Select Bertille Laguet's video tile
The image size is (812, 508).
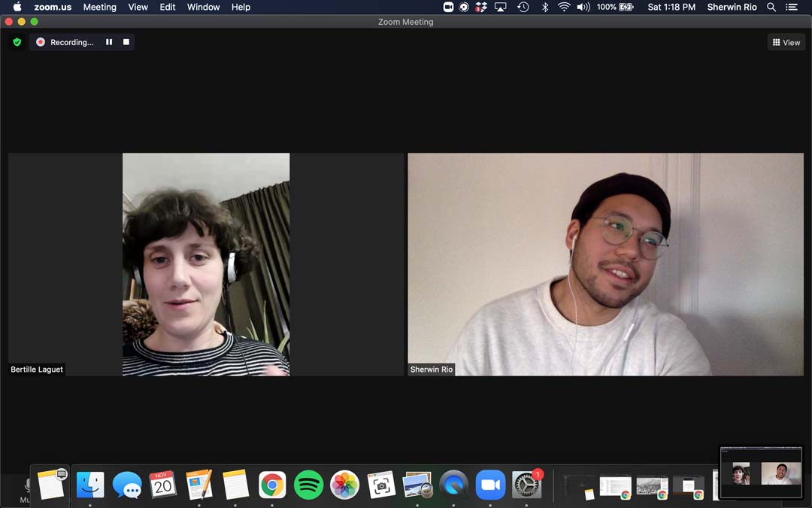point(205,264)
